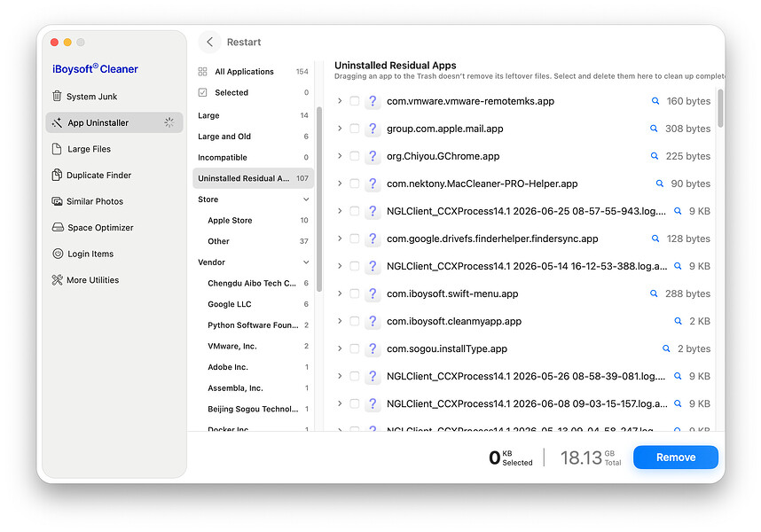Click magnifier for com.iboysoft.swift-menu.app
This screenshot has height=532, width=761.
pyautogui.click(x=654, y=293)
